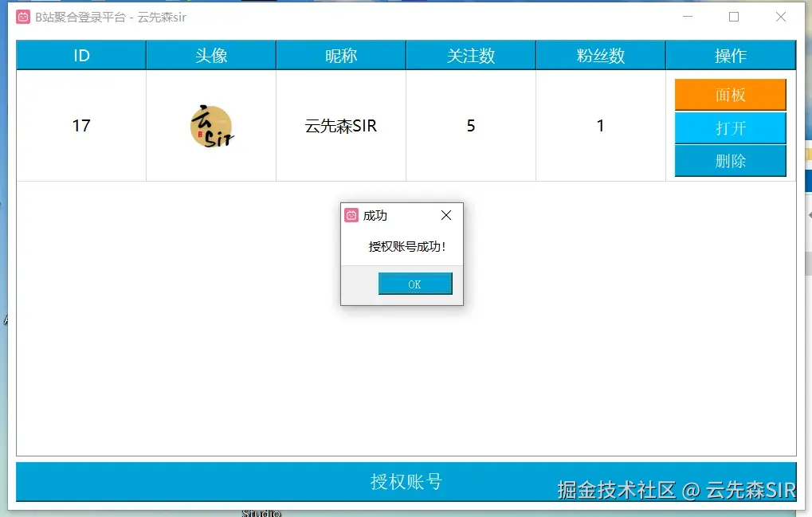Select the 头像 column header
Viewport: 812px width, 517px height.
211,55
